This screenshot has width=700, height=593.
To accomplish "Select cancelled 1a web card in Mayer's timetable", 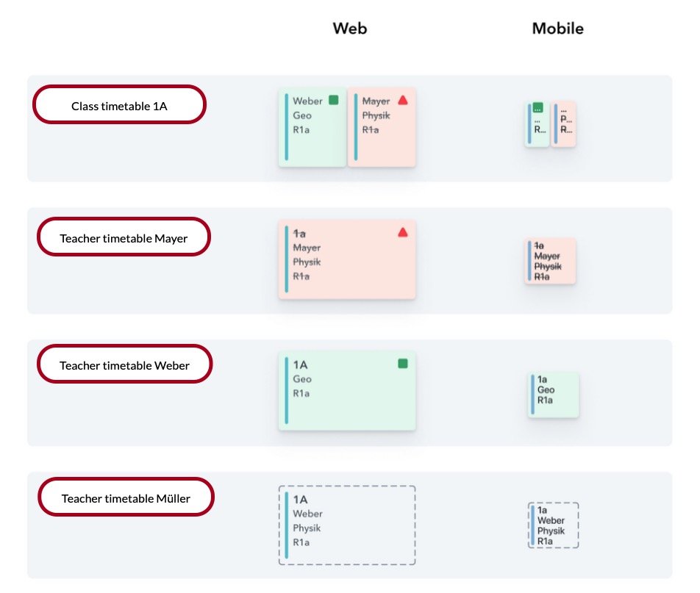I will point(347,259).
